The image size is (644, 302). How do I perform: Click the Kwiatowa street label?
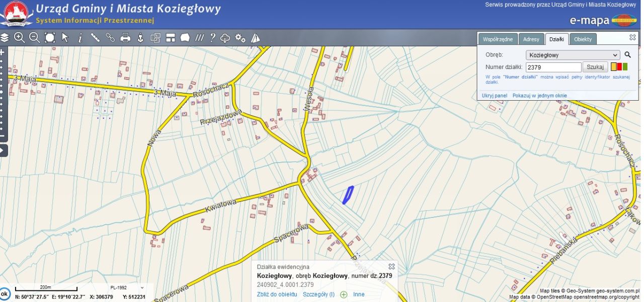(x=220, y=205)
